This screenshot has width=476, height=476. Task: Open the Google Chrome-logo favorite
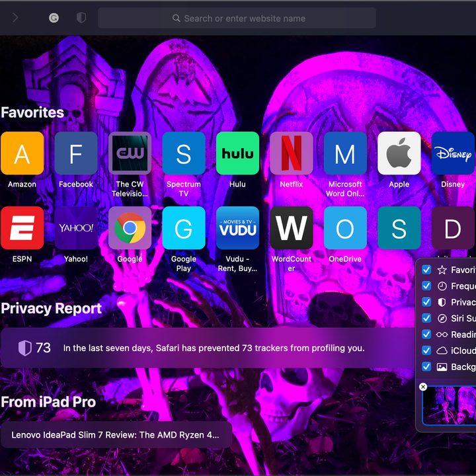130,228
